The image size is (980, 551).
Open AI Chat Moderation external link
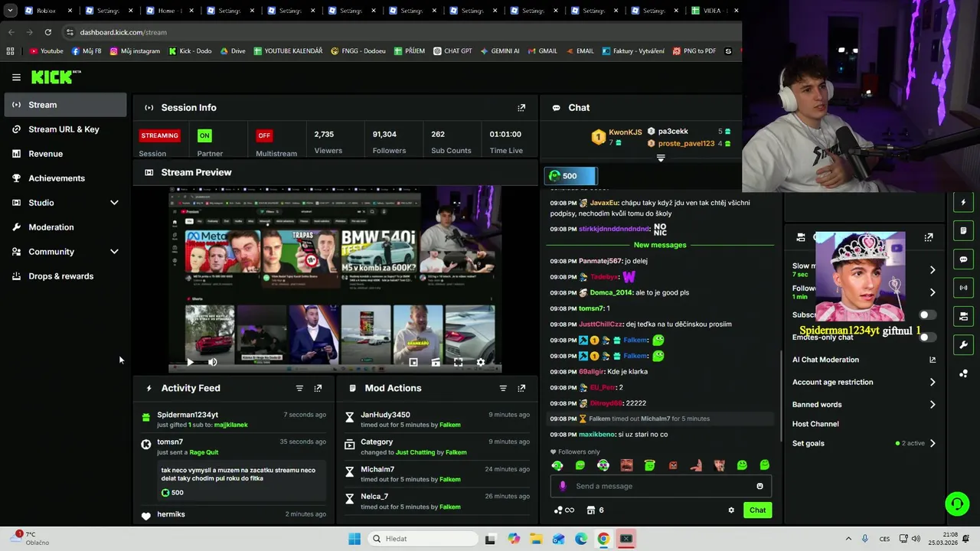[x=933, y=360]
